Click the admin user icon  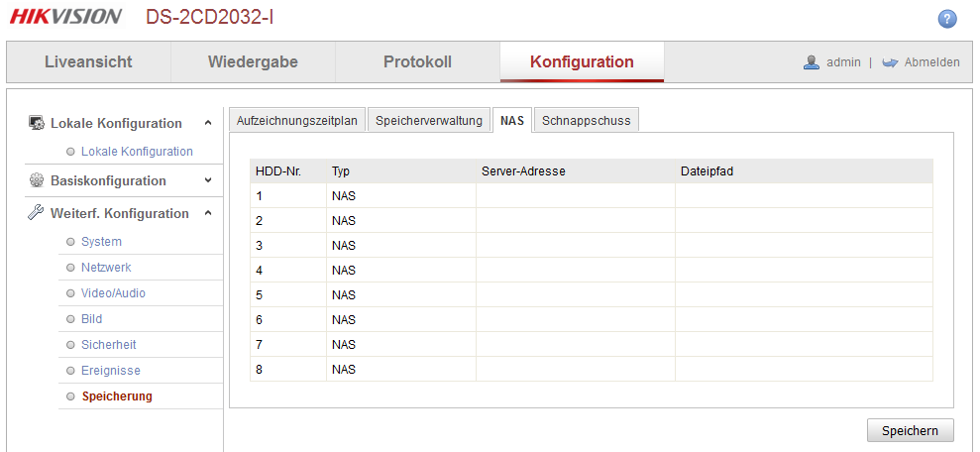(812, 61)
